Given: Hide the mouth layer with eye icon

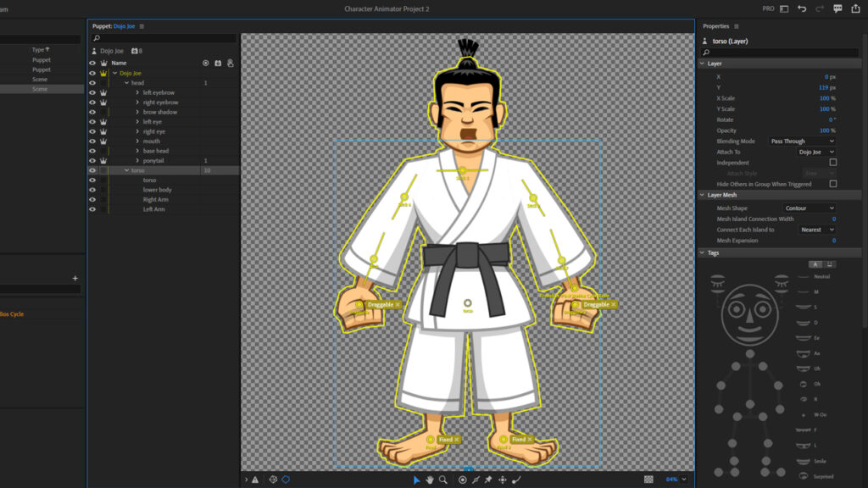Looking at the screenshot, I should pyautogui.click(x=92, y=141).
